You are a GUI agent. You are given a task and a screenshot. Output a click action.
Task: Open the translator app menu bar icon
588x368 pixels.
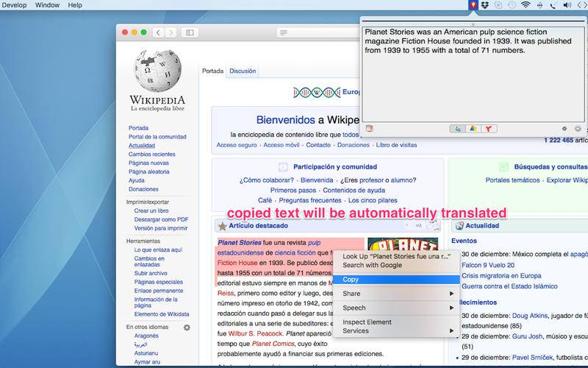tap(473, 5)
